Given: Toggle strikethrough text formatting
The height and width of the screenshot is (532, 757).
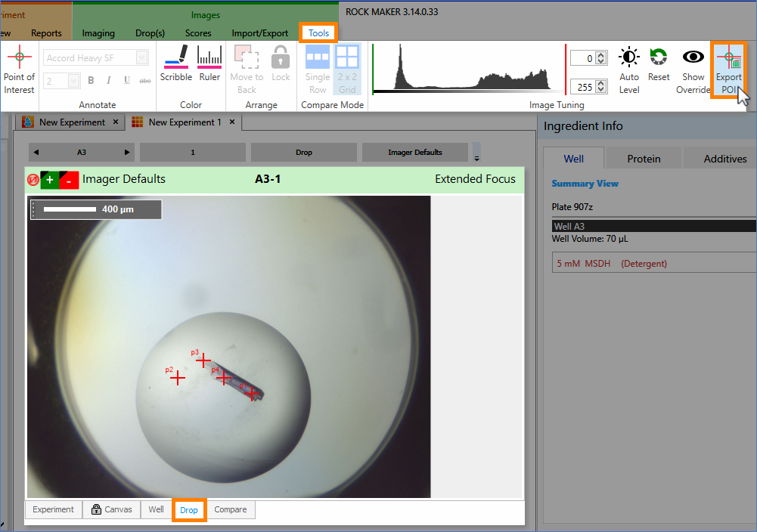Looking at the screenshot, I should click(x=145, y=81).
